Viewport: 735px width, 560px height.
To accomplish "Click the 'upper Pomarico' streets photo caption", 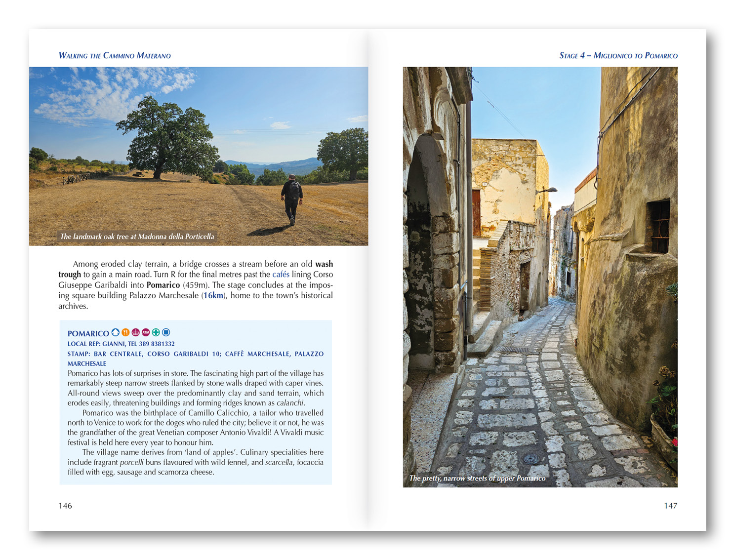I will coord(477,478).
